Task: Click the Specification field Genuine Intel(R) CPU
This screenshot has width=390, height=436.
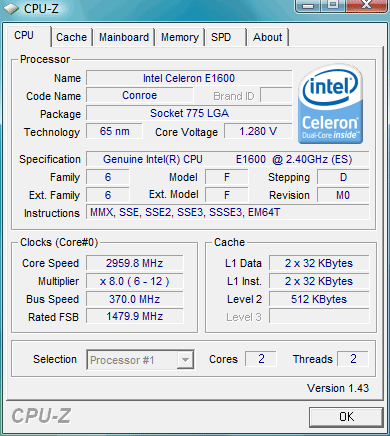Action: [228, 159]
